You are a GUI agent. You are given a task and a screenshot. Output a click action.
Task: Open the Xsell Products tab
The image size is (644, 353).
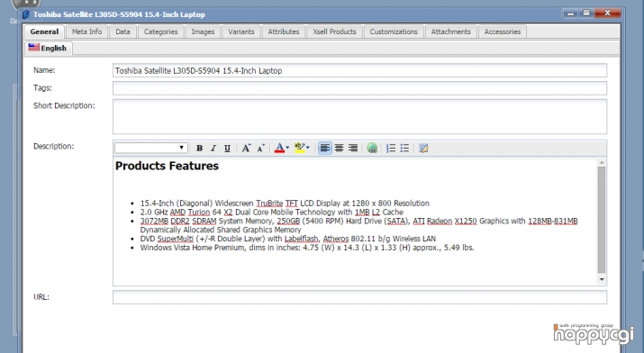tap(334, 32)
